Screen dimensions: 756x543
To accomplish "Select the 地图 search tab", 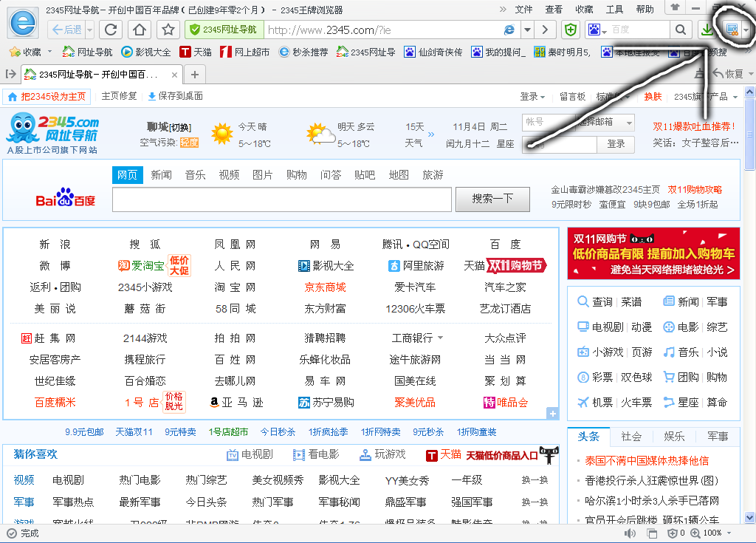I will [399, 175].
